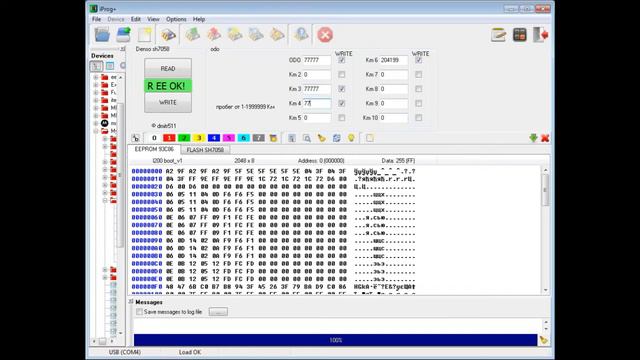Click into the ODO value field
Image resolution: width=640 pixels, height=360 pixels.
point(317,60)
